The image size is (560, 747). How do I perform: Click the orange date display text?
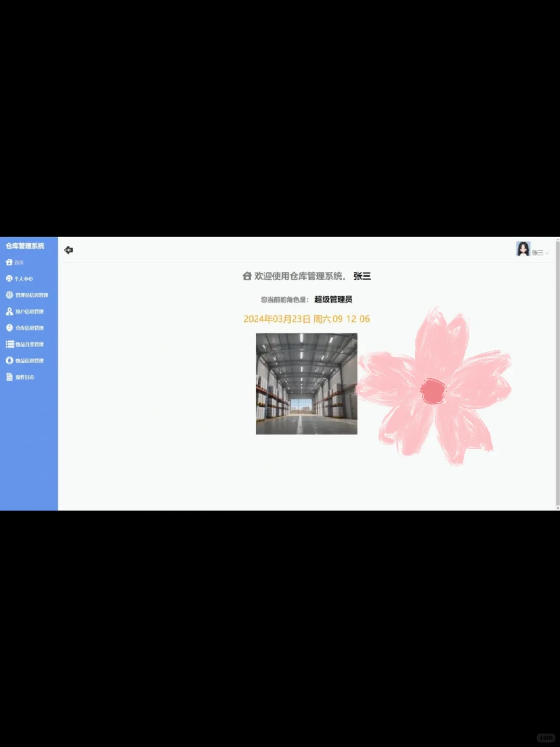tap(306, 319)
